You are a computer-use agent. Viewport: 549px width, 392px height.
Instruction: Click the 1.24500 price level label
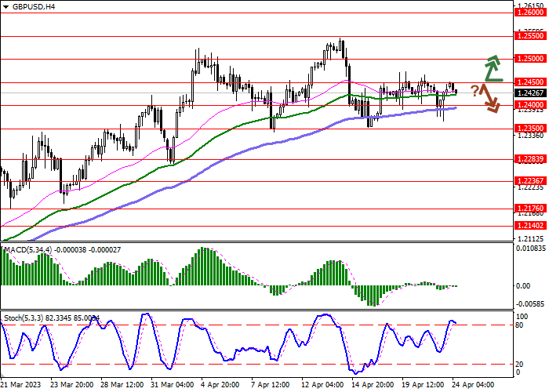click(530, 82)
